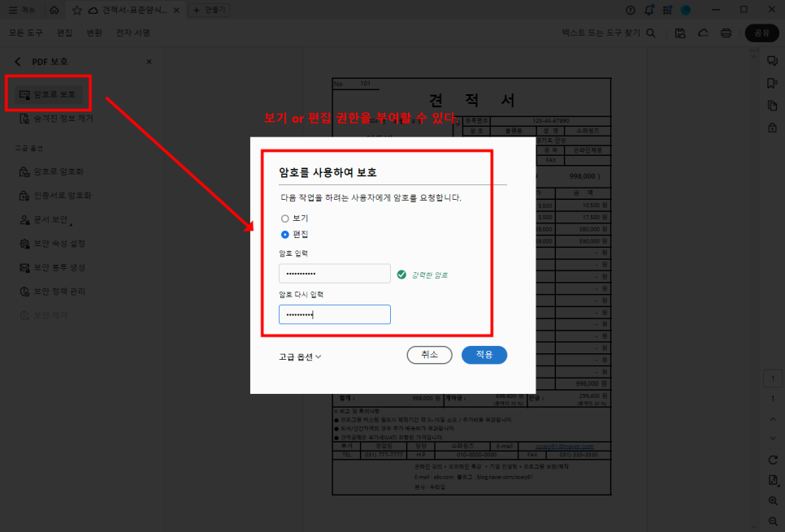Select 인증서로 암호화 option
Viewport: 785px width, 532px height.
55,196
